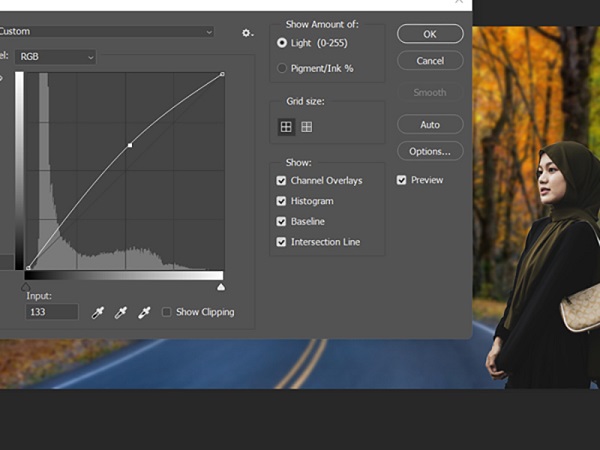Click the curve midpoint control point

130,146
